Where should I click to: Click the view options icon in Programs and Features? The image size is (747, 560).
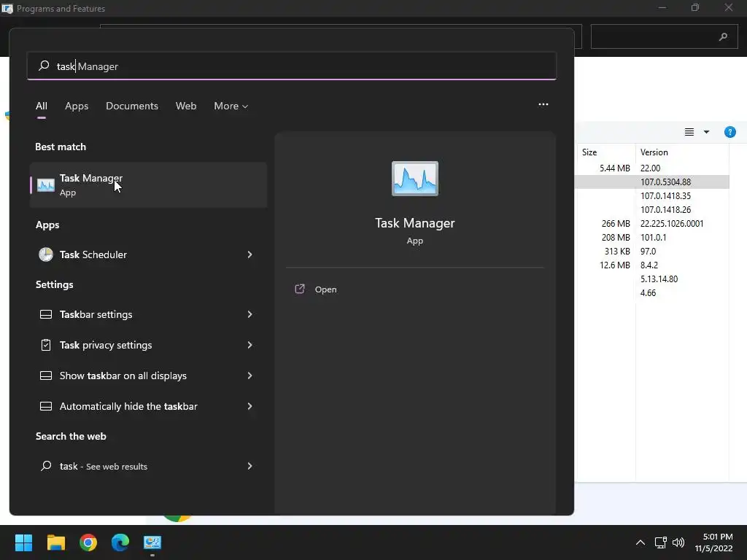[x=689, y=132]
